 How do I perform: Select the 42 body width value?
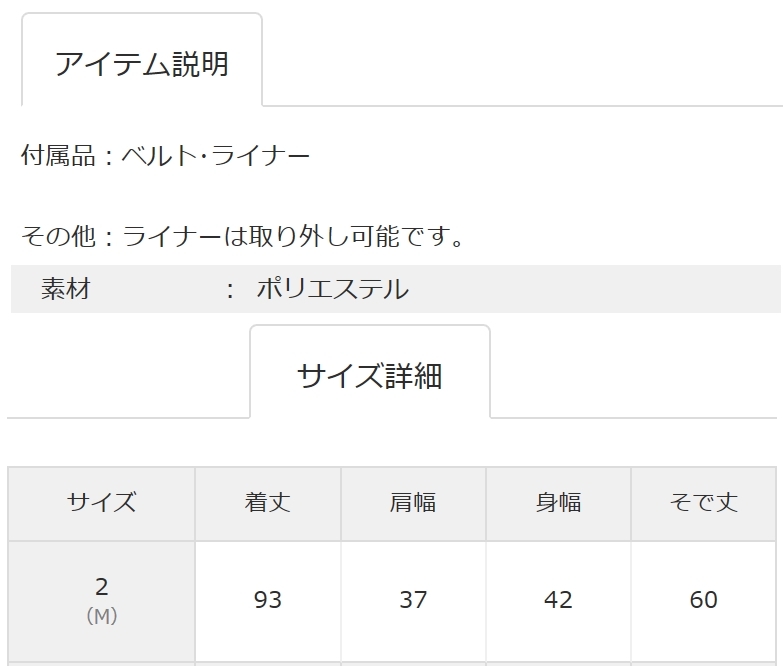point(558,600)
